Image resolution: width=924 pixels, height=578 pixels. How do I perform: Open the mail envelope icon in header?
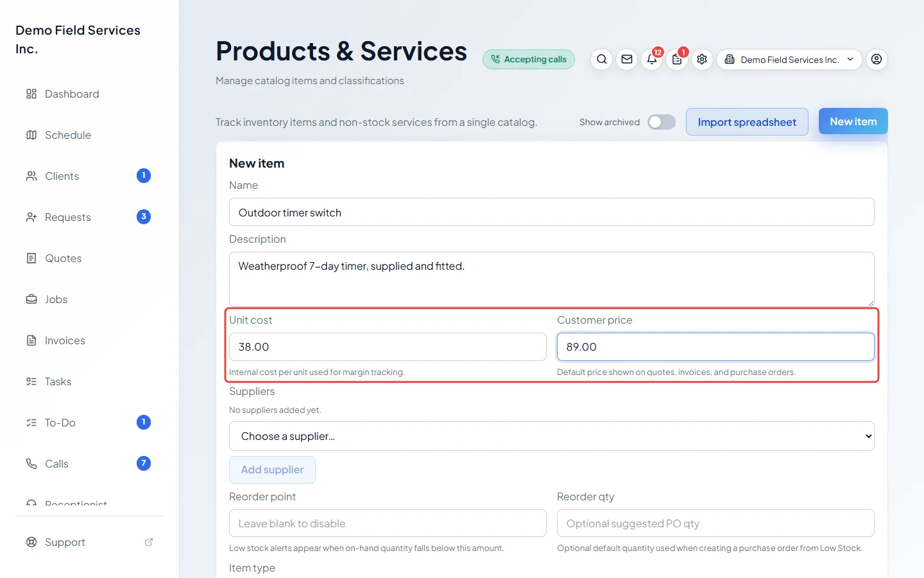627,60
